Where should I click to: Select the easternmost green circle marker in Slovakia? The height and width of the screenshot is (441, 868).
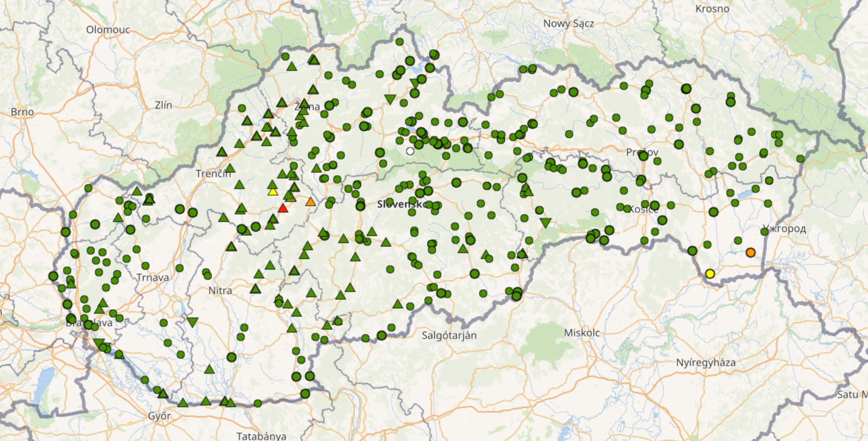tap(800, 159)
